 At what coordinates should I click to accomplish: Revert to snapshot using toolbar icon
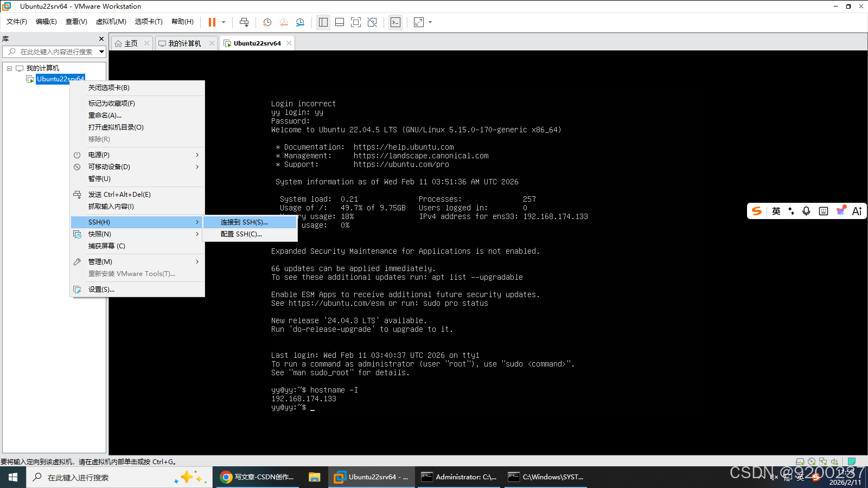tap(284, 22)
